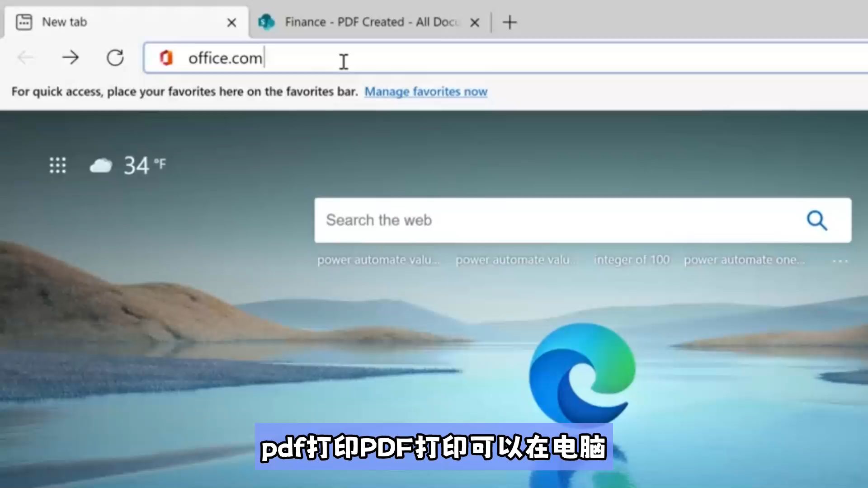Click the web search input field
Image resolution: width=868 pixels, height=488 pixels.
pyautogui.click(x=582, y=220)
